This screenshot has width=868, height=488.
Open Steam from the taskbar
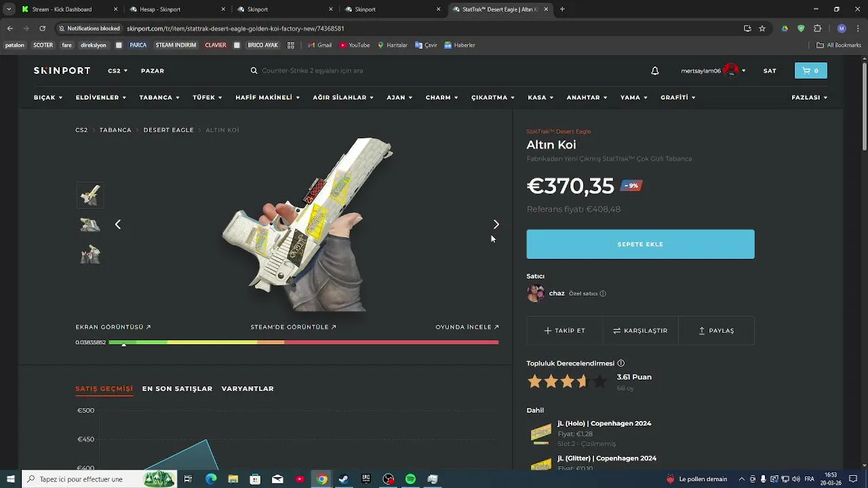tap(344, 479)
